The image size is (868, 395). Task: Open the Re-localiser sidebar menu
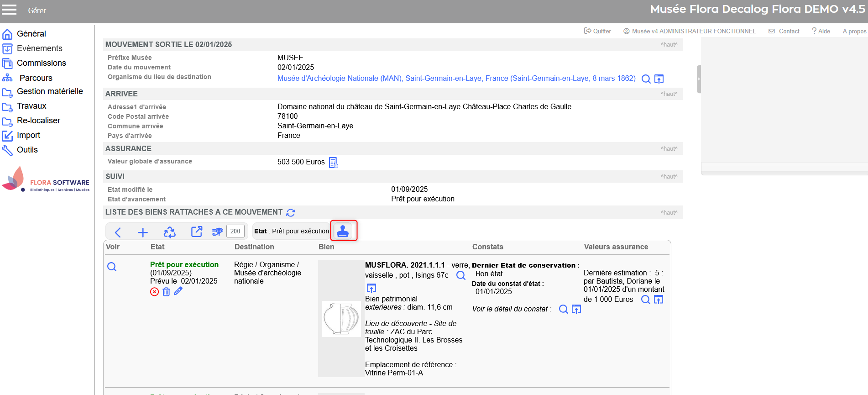[x=38, y=121]
